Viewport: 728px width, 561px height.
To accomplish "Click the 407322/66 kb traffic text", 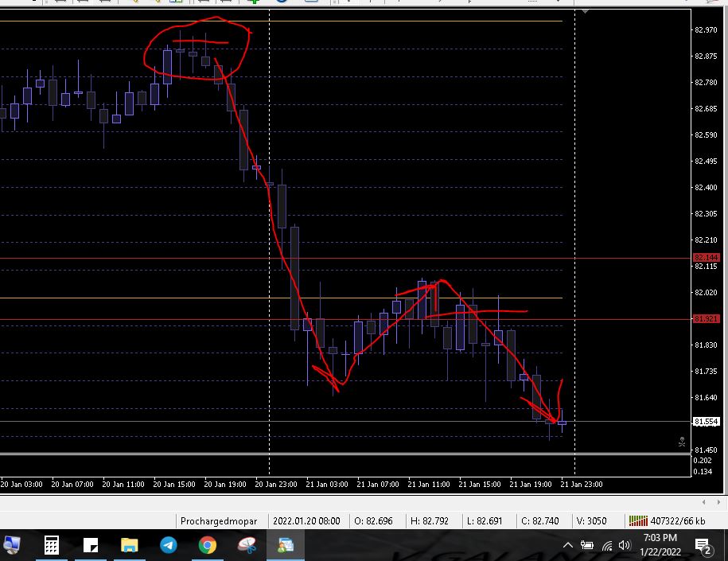I will click(677, 521).
